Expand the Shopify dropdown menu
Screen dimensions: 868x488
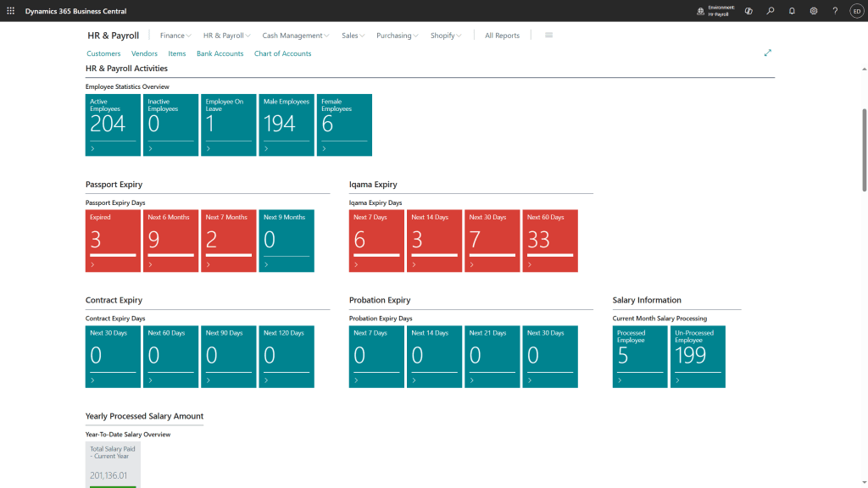pyautogui.click(x=446, y=36)
